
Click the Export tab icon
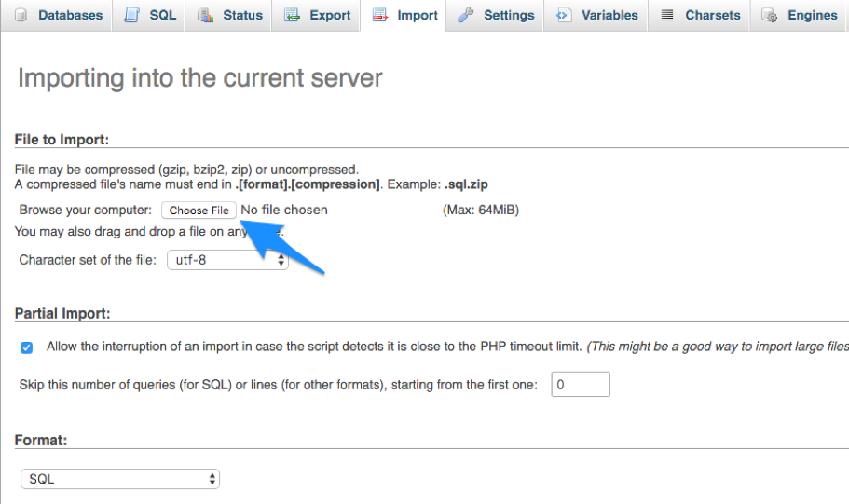[x=293, y=16]
